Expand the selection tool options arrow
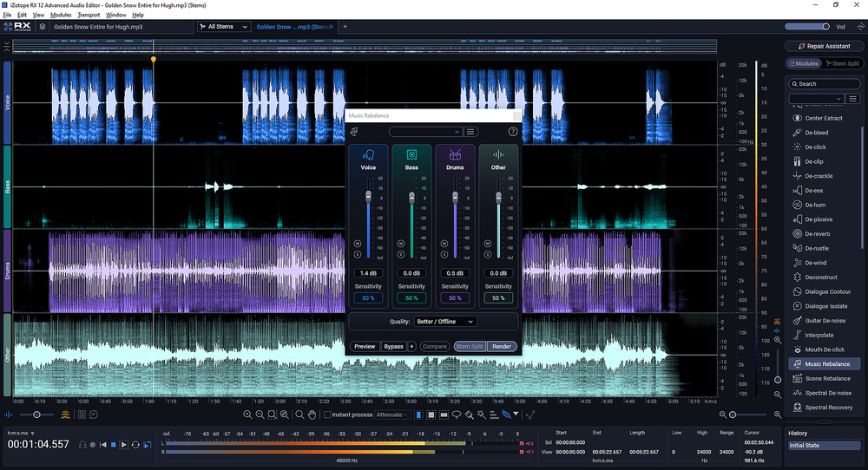Viewport: 868px width, 470px height. pos(516,414)
